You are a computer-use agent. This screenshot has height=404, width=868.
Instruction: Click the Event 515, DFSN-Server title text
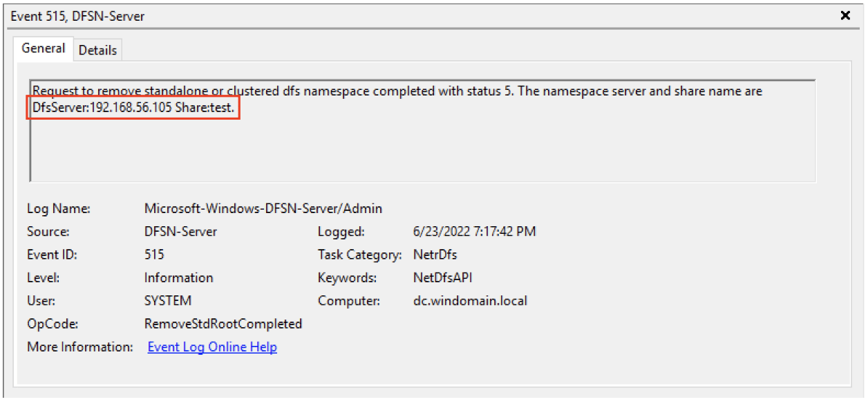[77, 16]
